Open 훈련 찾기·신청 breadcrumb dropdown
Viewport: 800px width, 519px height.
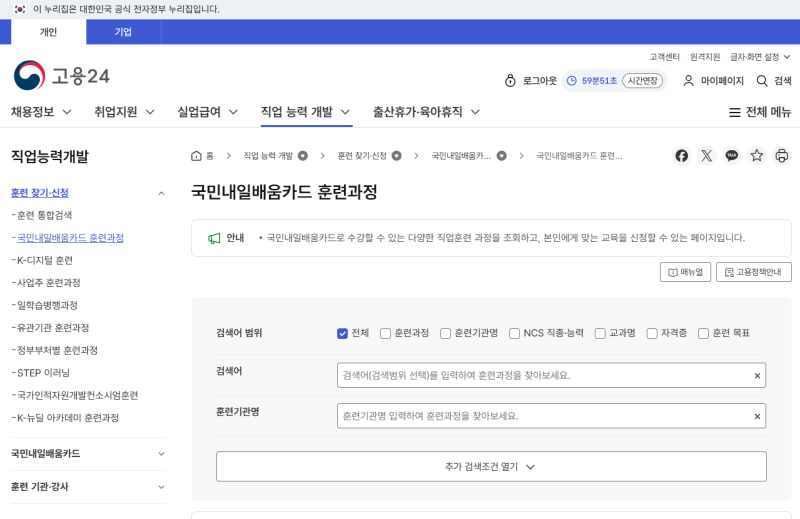(x=396, y=156)
